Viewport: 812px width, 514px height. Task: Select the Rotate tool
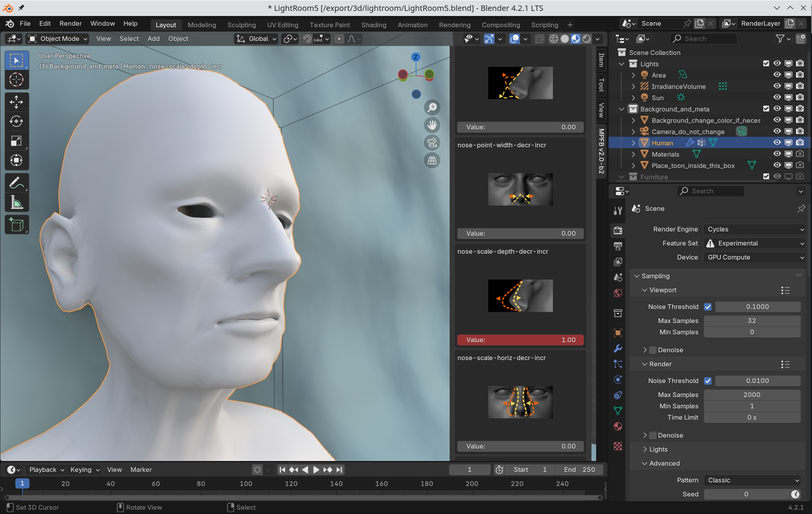pos(16,122)
